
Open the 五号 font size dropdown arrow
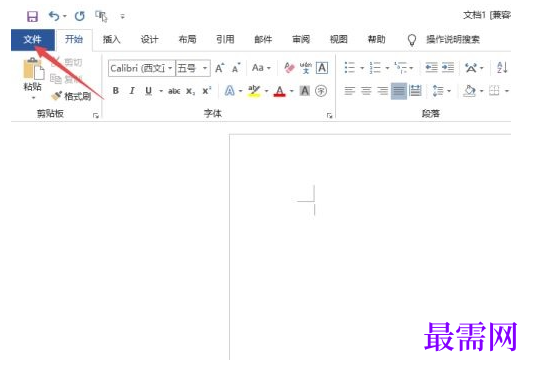[205, 68]
